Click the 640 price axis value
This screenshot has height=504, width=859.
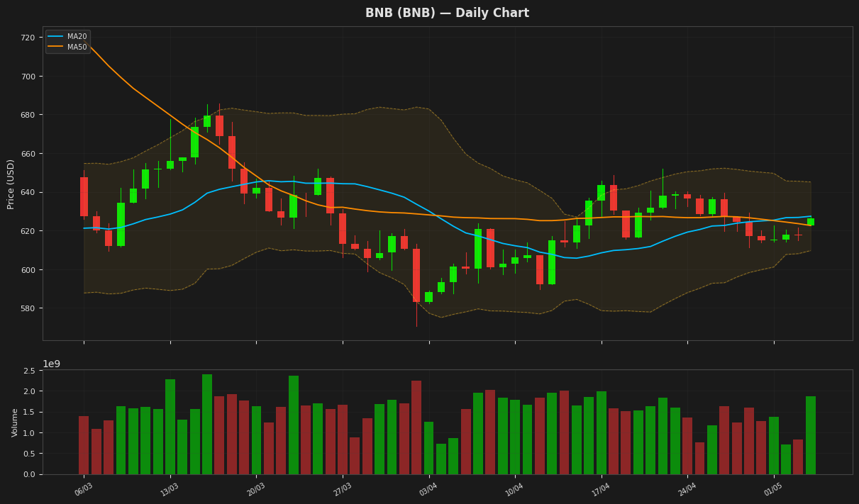tap(28, 193)
